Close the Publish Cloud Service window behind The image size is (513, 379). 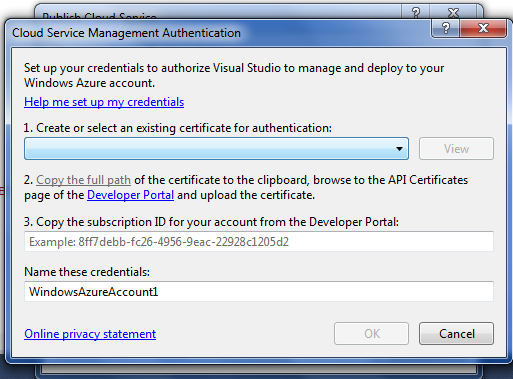[454, 12]
